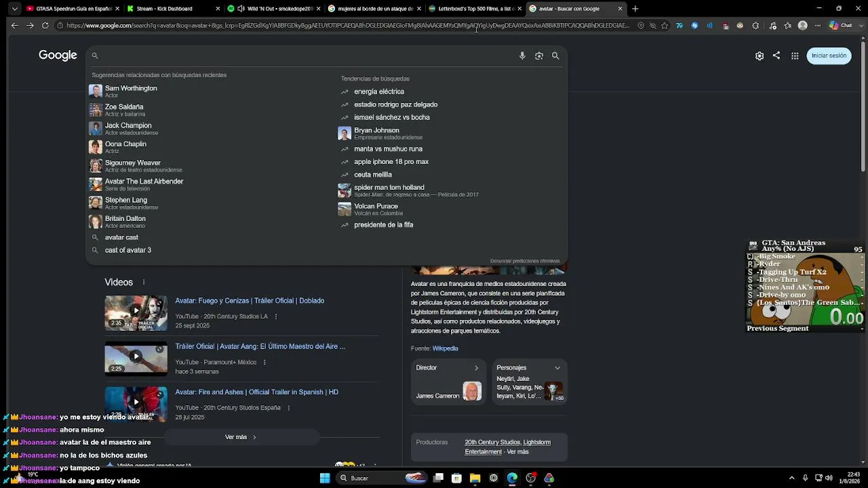Viewport: 868px width, 488px height.
Task: Switch to the Wild 'N Out tab
Action: click(273, 9)
